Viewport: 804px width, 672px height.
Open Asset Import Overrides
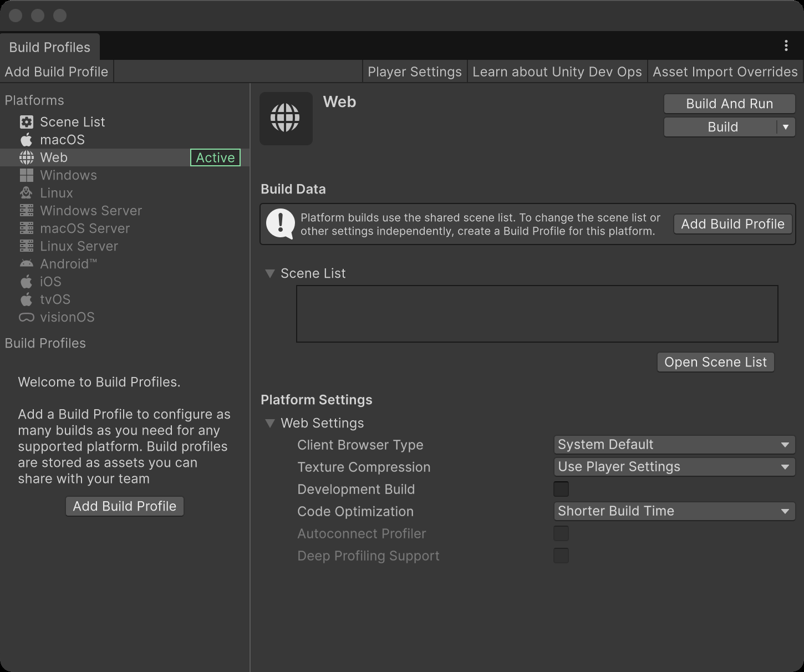pos(725,72)
